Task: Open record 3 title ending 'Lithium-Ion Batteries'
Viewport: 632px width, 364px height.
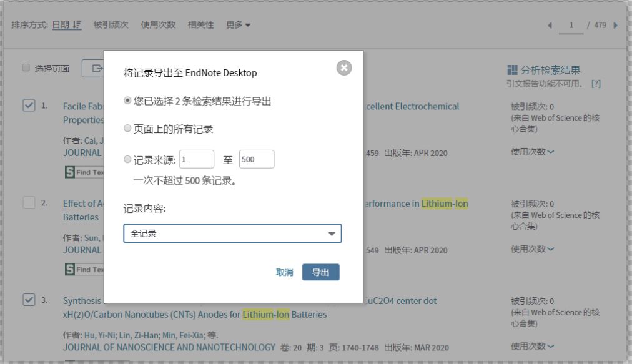Action: 195,315
